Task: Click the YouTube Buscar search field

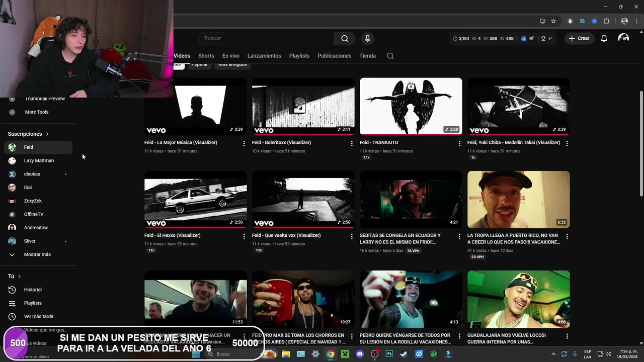Action: (267, 38)
